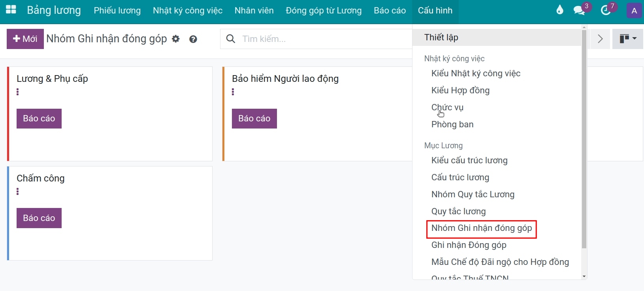Open the Báo cáo top menu

tap(390, 11)
